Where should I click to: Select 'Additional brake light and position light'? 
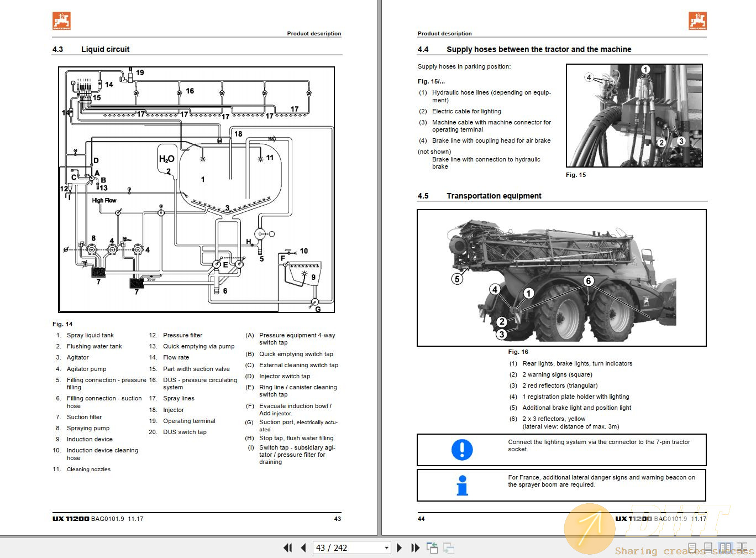coord(577,408)
